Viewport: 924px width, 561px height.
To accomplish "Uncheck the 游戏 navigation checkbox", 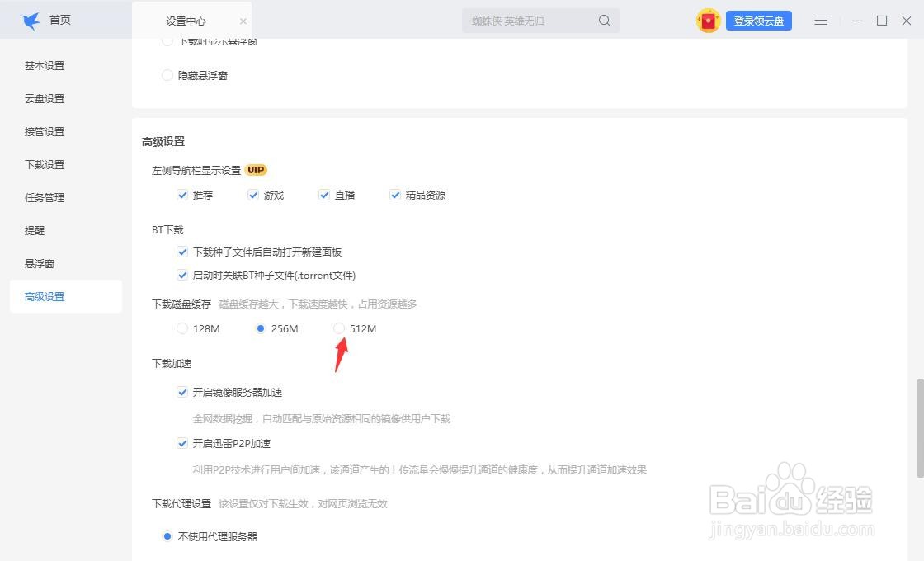I will pos(253,195).
